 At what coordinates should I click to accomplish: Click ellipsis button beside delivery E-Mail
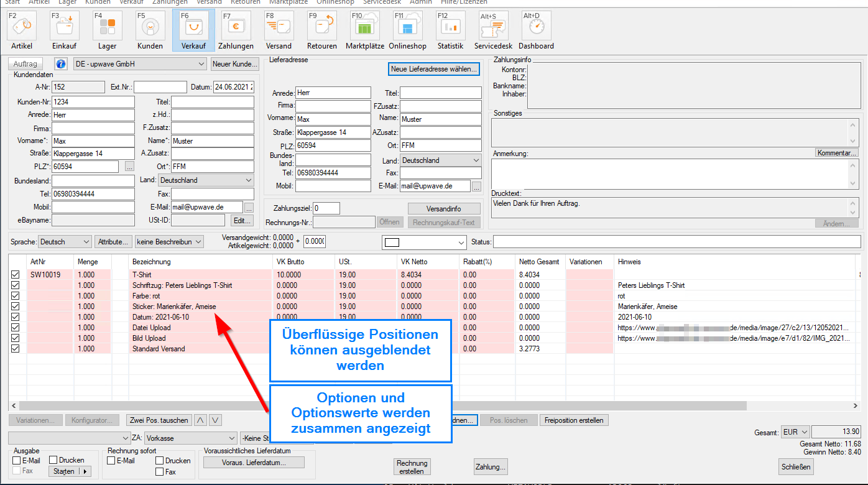click(476, 186)
